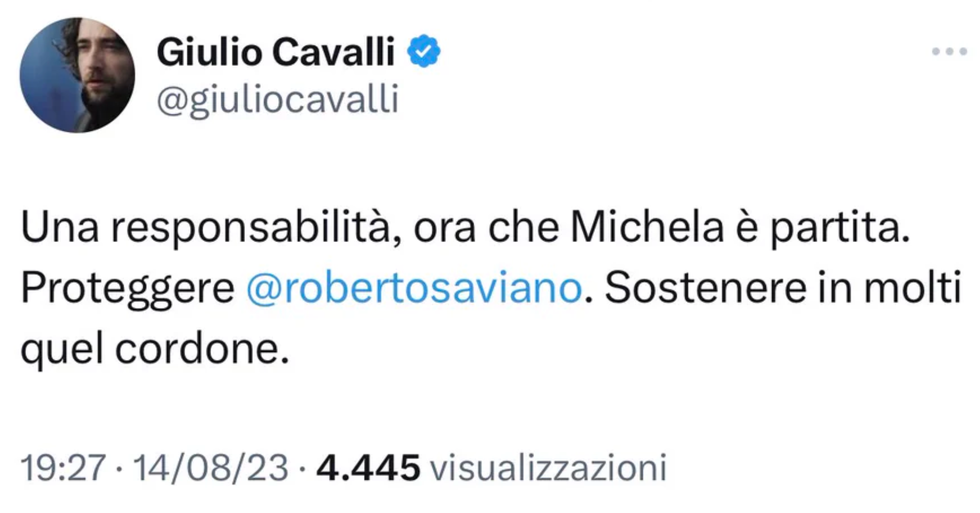980x513 pixels.
Task: Click the blue verified badge
Action: tap(423, 51)
